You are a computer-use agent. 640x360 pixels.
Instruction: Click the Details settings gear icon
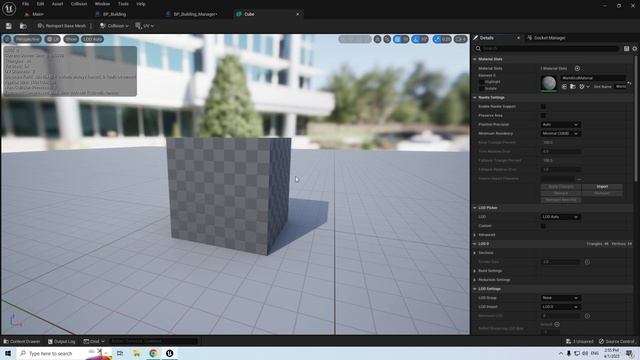pos(634,49)
